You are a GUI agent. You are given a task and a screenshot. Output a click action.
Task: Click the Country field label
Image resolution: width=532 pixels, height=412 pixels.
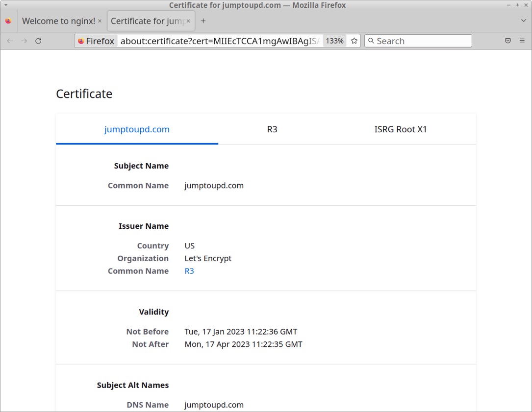[x=153, y=246]
